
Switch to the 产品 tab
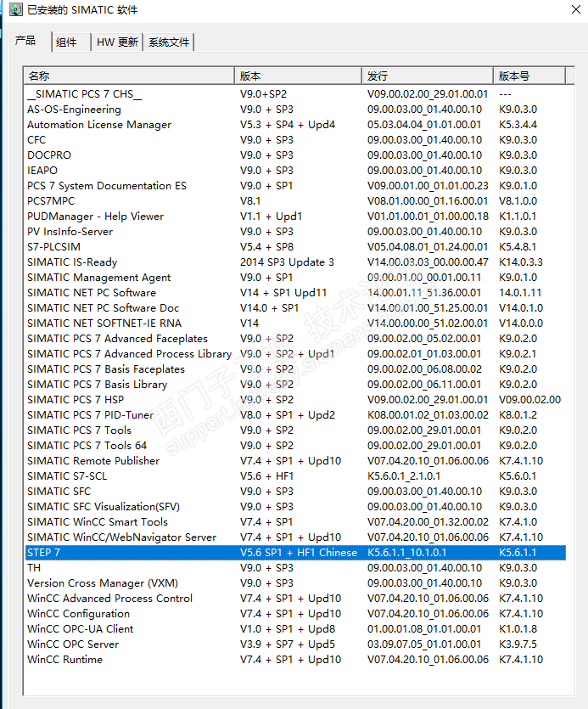click(25, 41)
